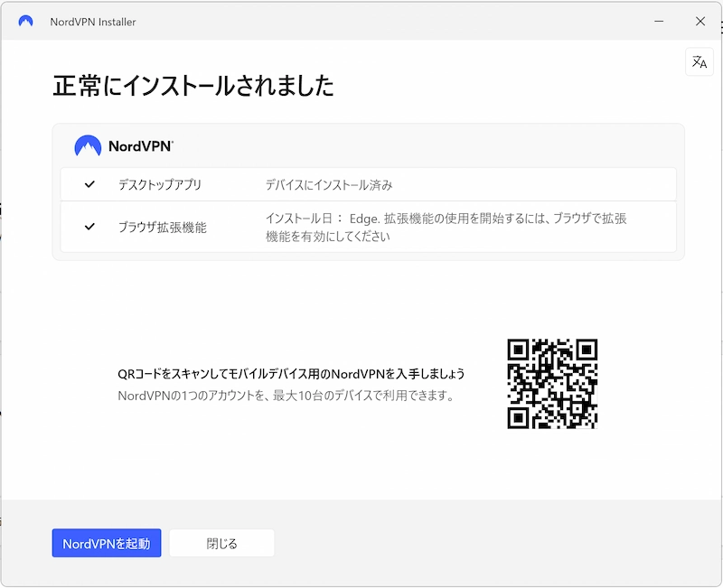Click the デバイスにインストール済み status text
This screenshot has height=588, width=723.
pyautogui.click(x=329, y=185)
